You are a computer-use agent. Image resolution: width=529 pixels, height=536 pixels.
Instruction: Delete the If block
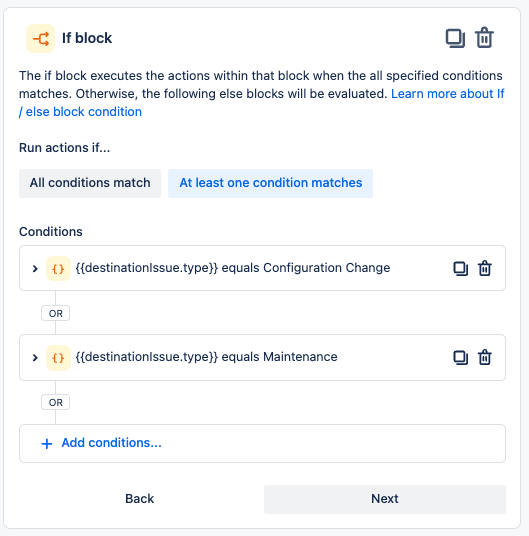coord(484,38)
